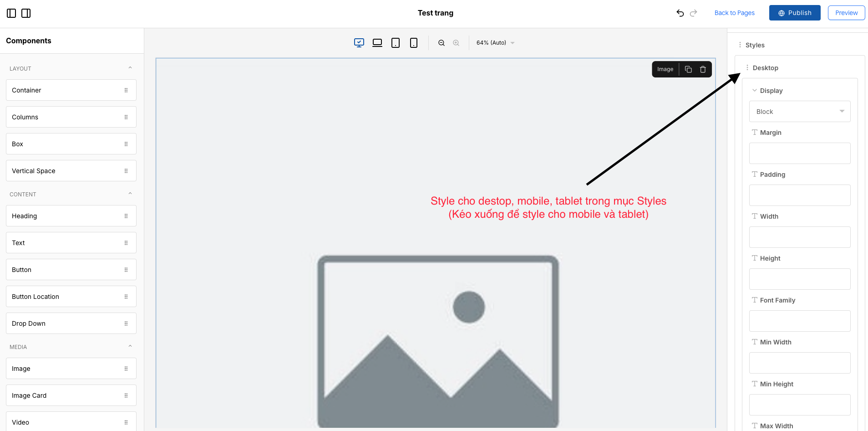Collapse the Display style section
The image size is (868, 431).
click(x=755, y=91)
